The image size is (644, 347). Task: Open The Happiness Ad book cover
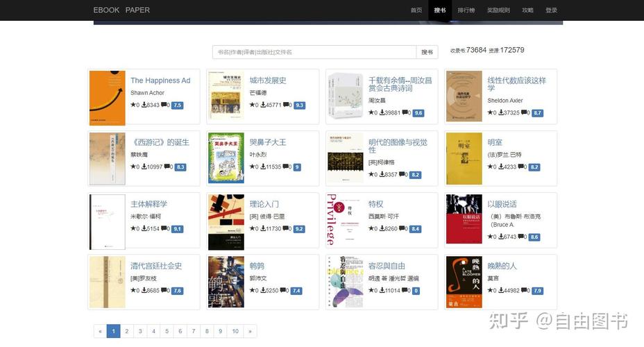point(107,98)
